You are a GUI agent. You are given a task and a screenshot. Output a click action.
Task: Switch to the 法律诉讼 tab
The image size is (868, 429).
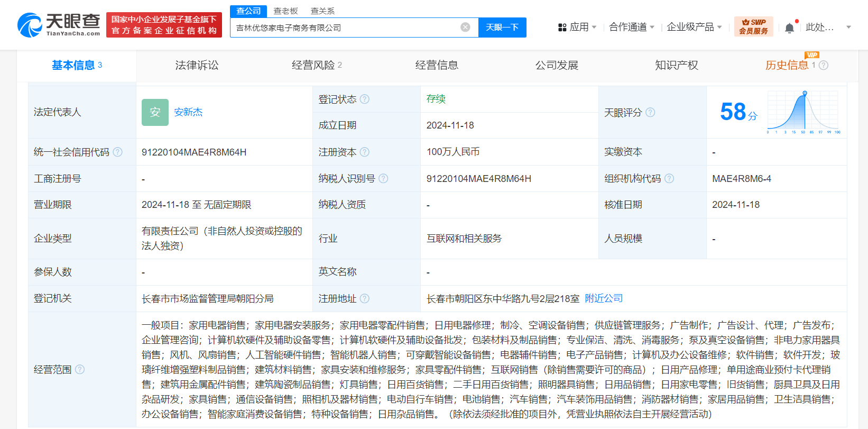197,66
